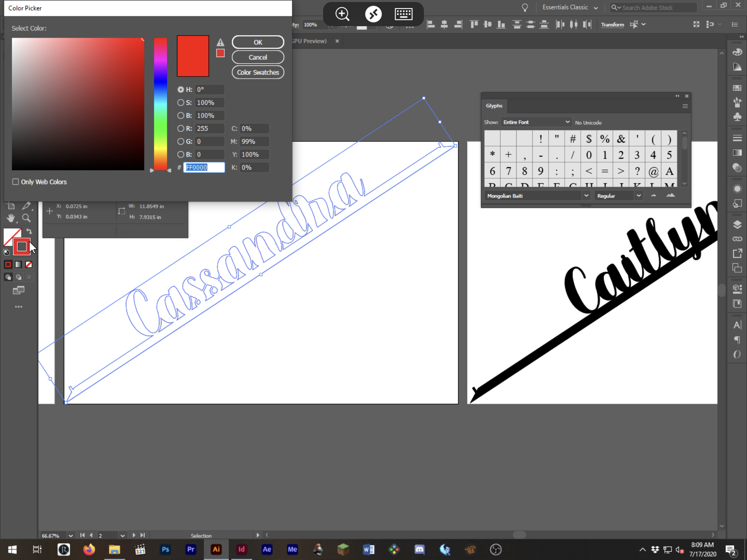
Task: Select the Glyphs panel tab
Action: (494, 106)
